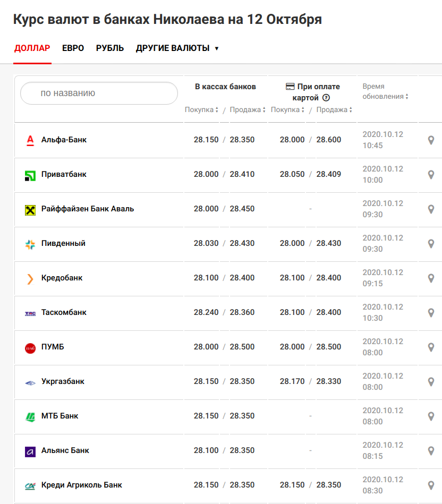Sort by Время обновления column
442x504 pixels.
tap(386, 91)
